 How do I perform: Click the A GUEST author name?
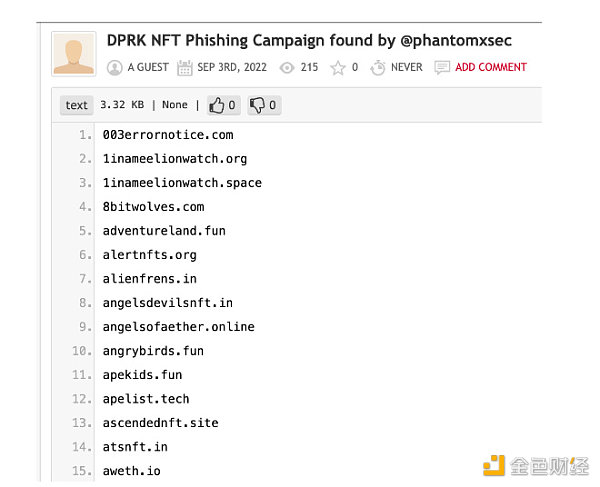point(148,67)
